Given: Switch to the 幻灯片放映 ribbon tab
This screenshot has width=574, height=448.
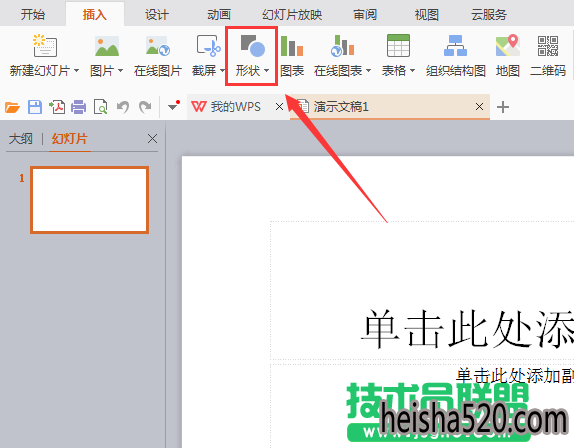Looking at the screenshot, I should point(292,15).
